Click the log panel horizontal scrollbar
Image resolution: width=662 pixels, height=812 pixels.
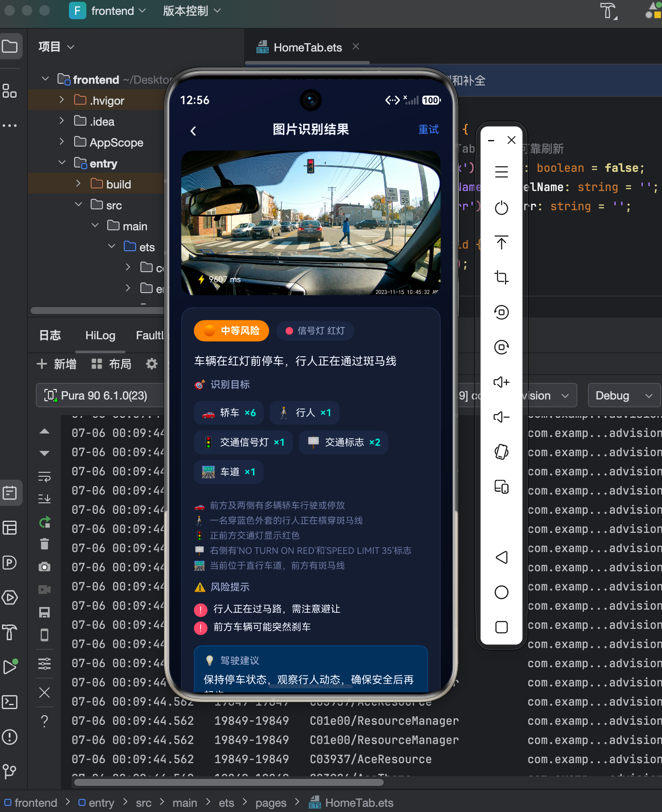pyautogui.click(x=229, y=782)
